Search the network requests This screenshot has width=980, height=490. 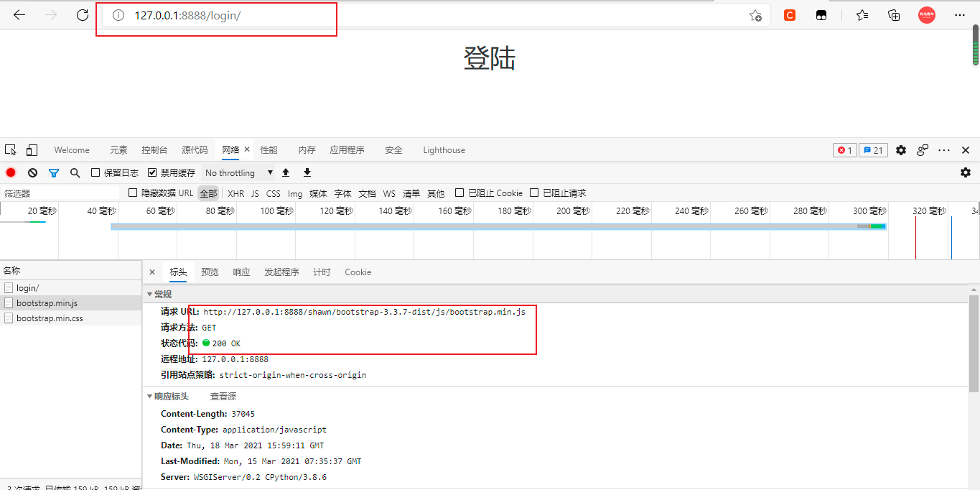pos(75,172)
